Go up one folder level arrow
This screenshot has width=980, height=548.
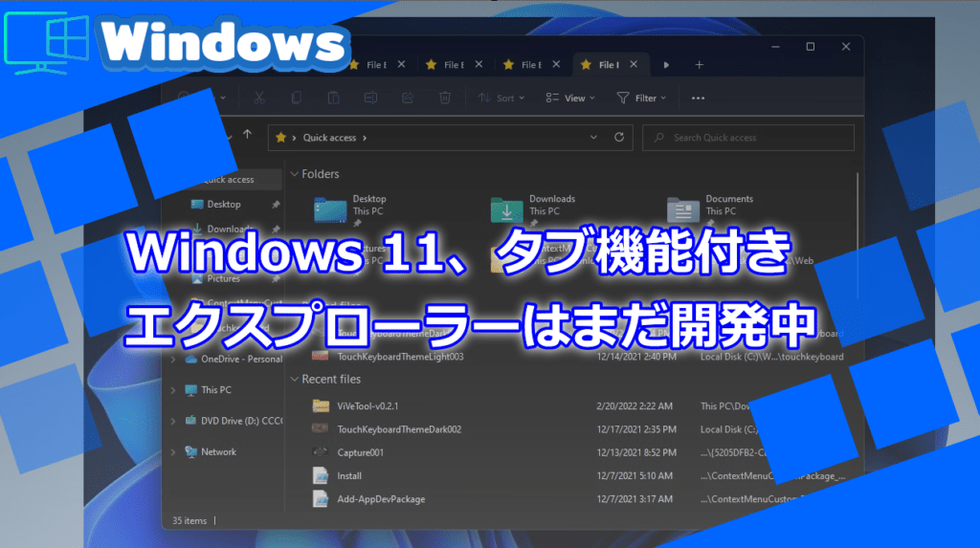click(x=248, y=134)
